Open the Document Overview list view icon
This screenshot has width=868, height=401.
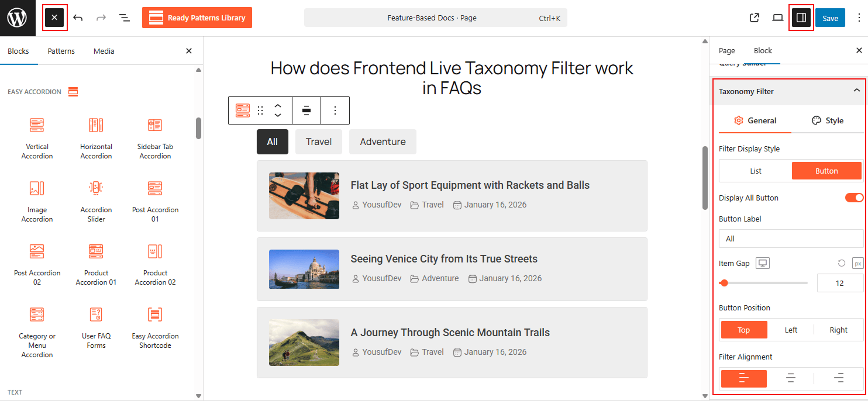tap(125, 18)
